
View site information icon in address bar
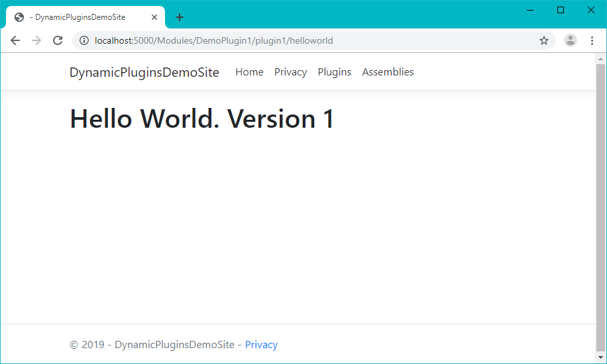pos(84,40)
